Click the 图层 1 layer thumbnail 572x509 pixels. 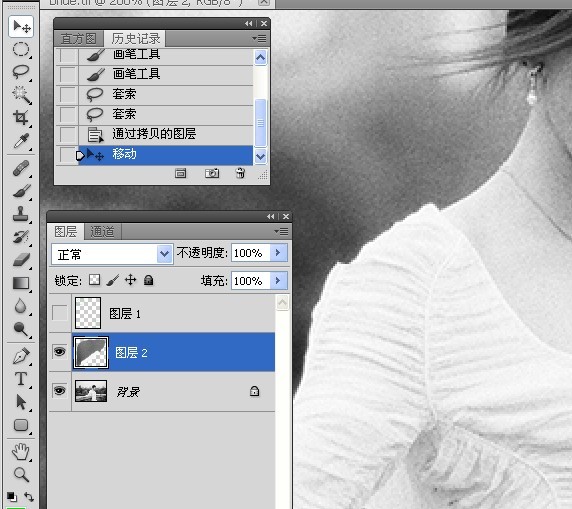click(88, 313)
